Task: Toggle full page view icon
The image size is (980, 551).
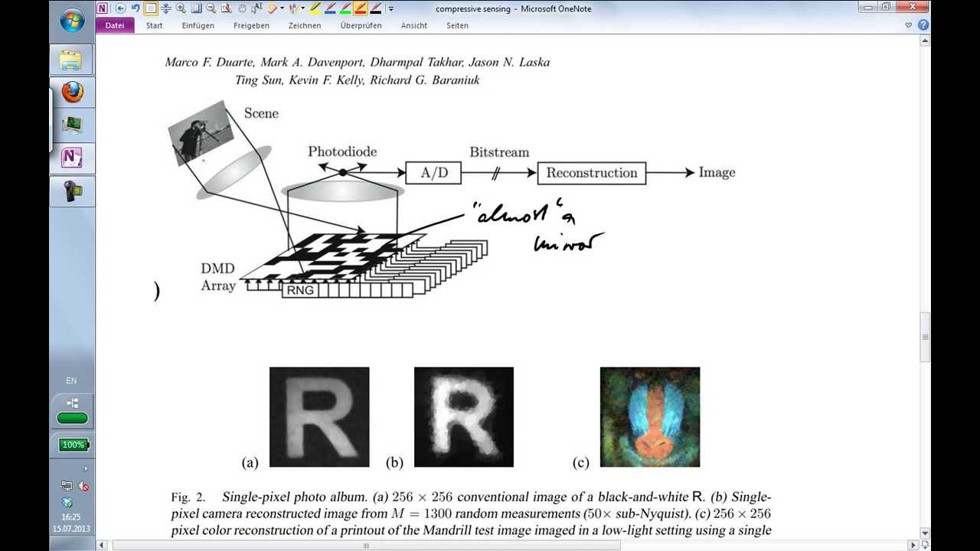Action: 151,8
